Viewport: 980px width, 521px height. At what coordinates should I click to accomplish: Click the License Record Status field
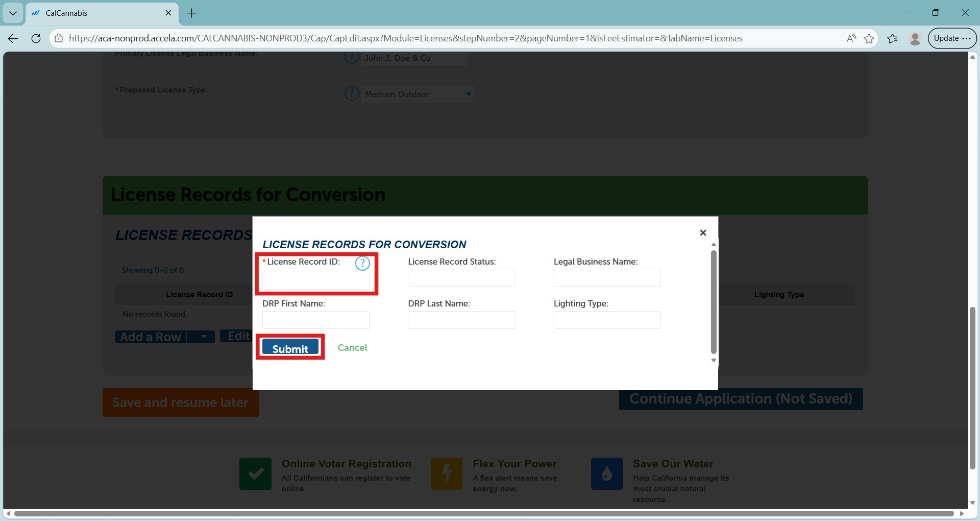pyautogui.click(x=461, y=277)
